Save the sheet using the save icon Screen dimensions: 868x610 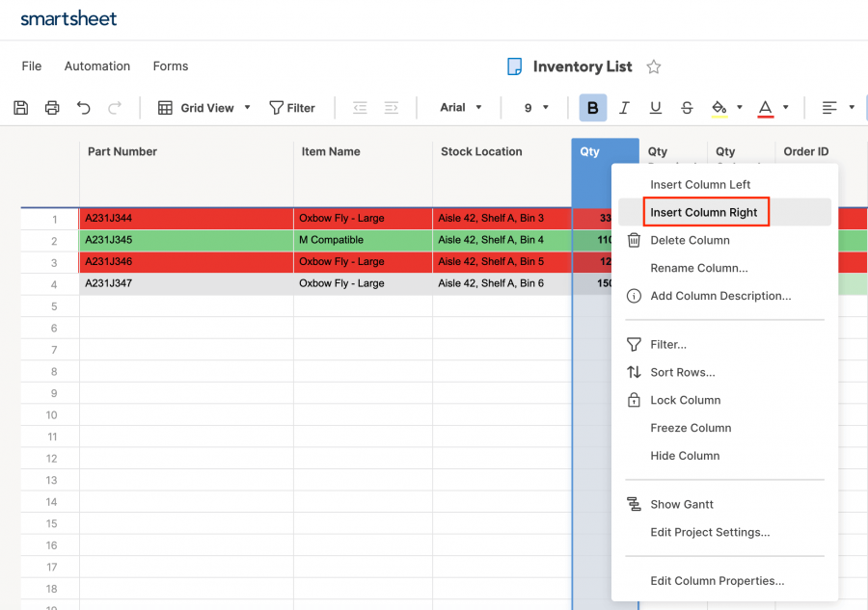pos(20,107)
